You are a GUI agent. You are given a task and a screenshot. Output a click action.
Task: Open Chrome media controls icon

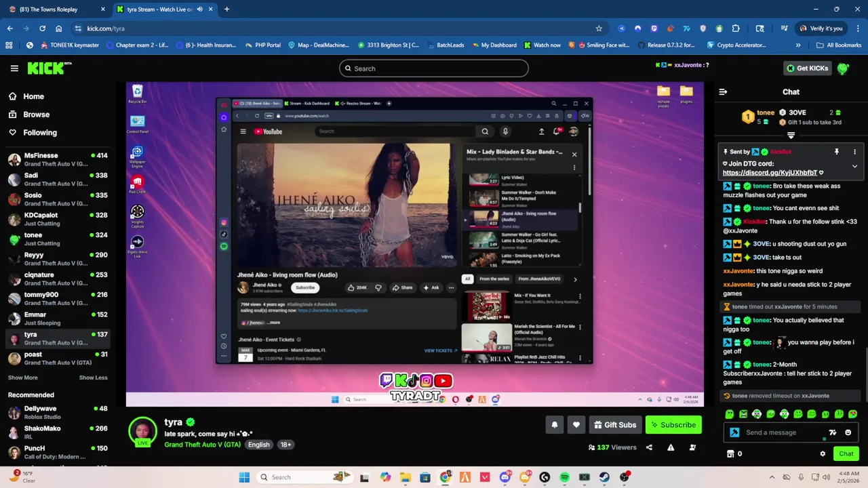click(x=784, y=28)
